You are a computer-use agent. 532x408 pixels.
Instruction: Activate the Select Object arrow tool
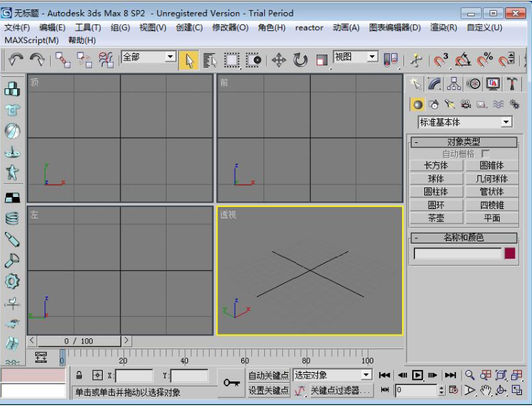tap(189, 60)
